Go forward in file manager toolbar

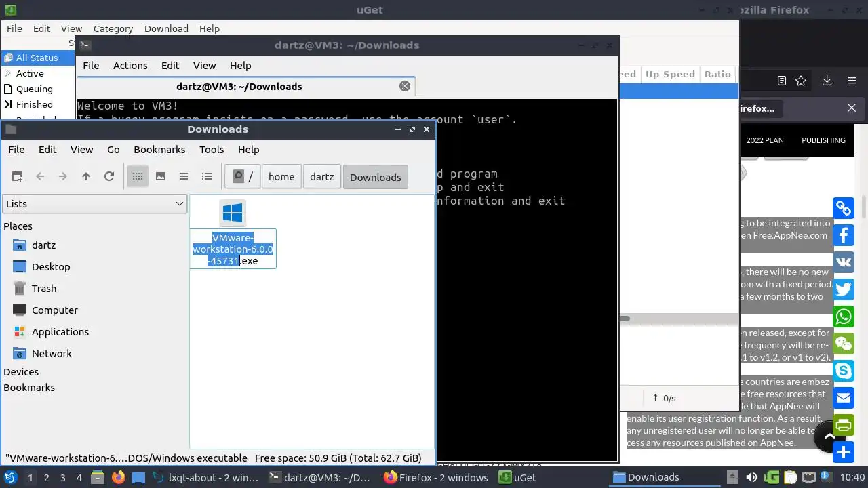point(63,176)
